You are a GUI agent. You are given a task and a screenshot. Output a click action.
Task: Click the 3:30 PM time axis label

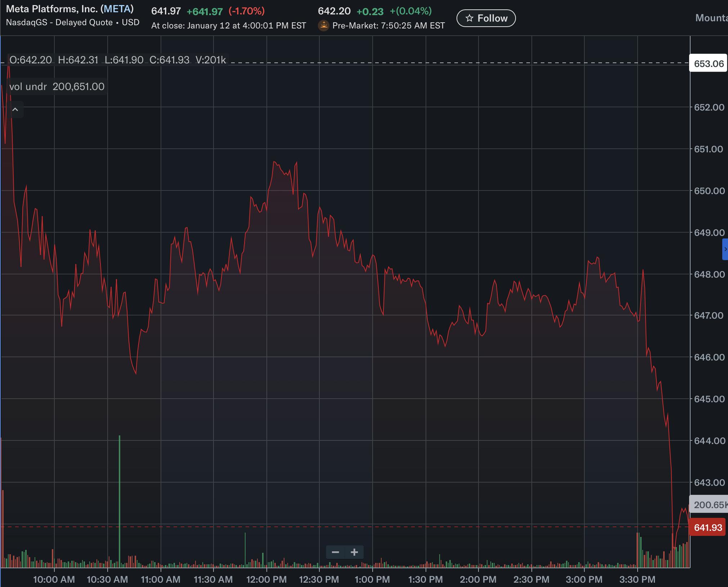pyautogui.click(x=637, y=579)
